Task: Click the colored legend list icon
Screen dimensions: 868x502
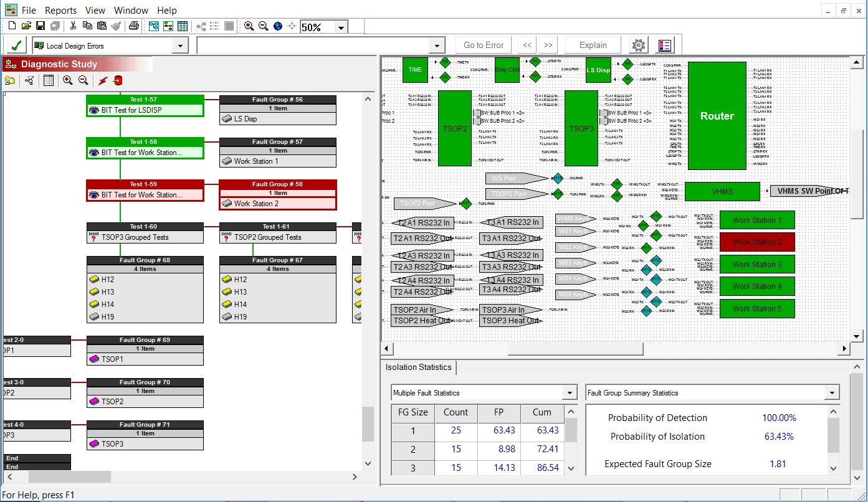Action: point(665,45)
